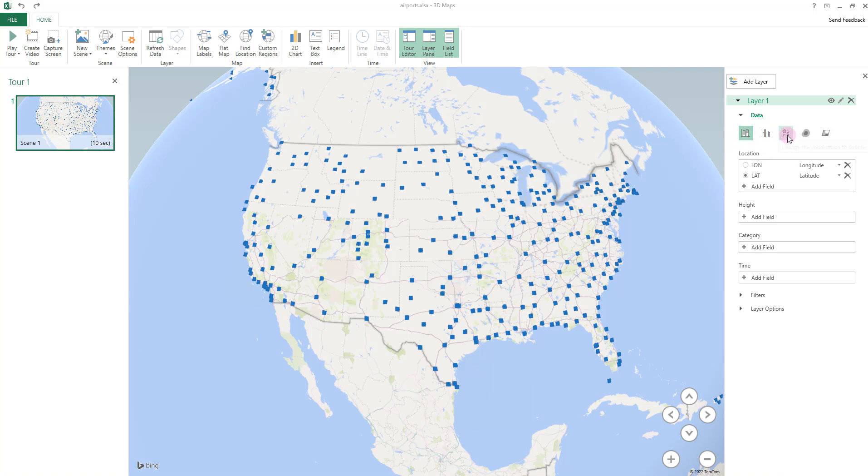
Task: Toggle Map Labels on the map
Action: pos(204,43)
